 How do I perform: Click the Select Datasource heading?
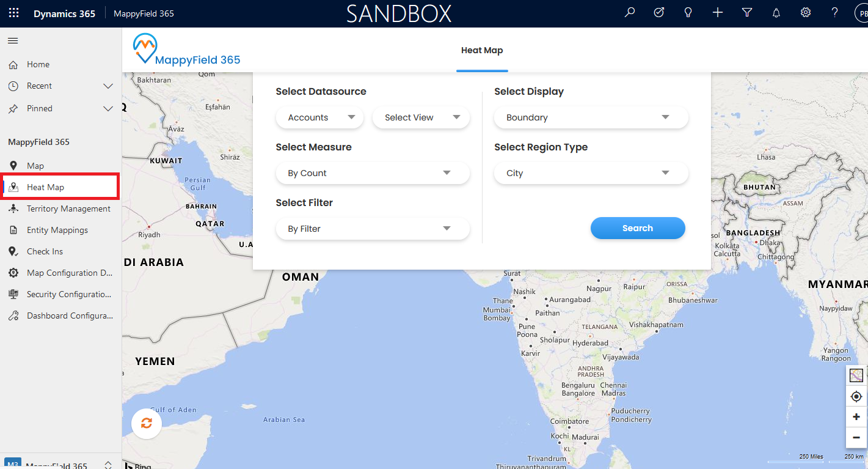click(321, 92)
